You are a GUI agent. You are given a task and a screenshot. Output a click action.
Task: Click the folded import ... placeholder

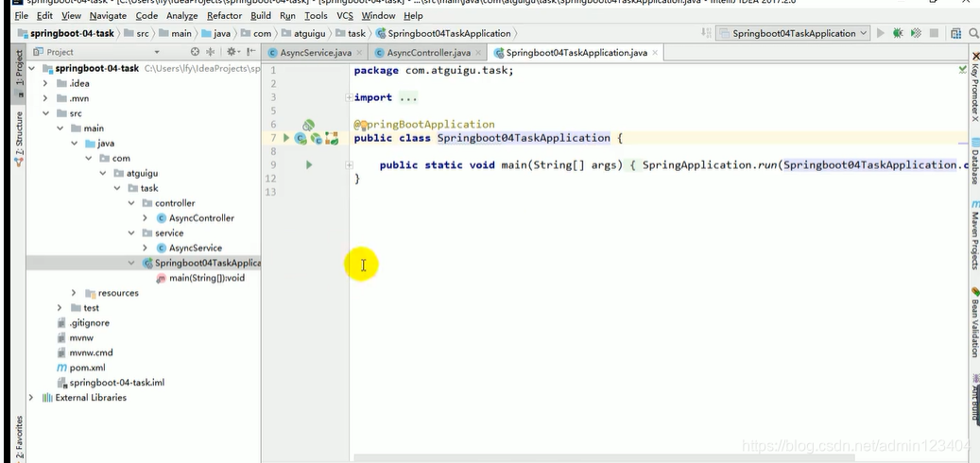pyautogui.click(x=408, y=97)
